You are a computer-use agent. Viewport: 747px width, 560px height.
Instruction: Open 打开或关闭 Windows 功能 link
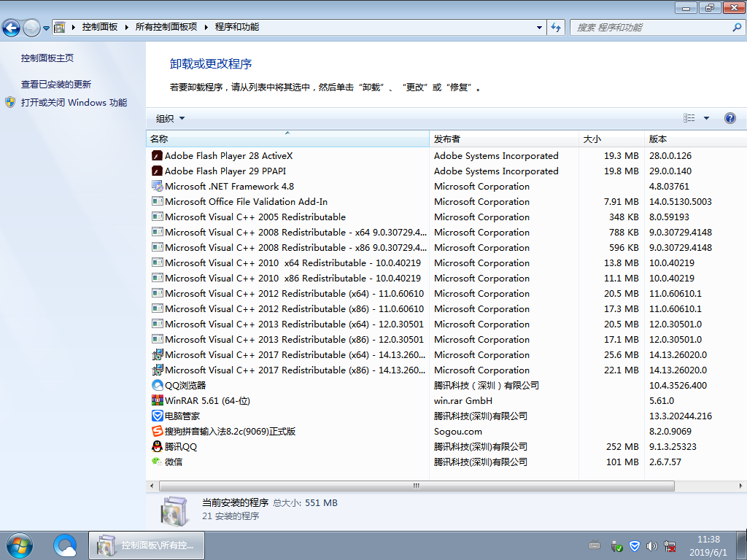click(x=74, y=102)
